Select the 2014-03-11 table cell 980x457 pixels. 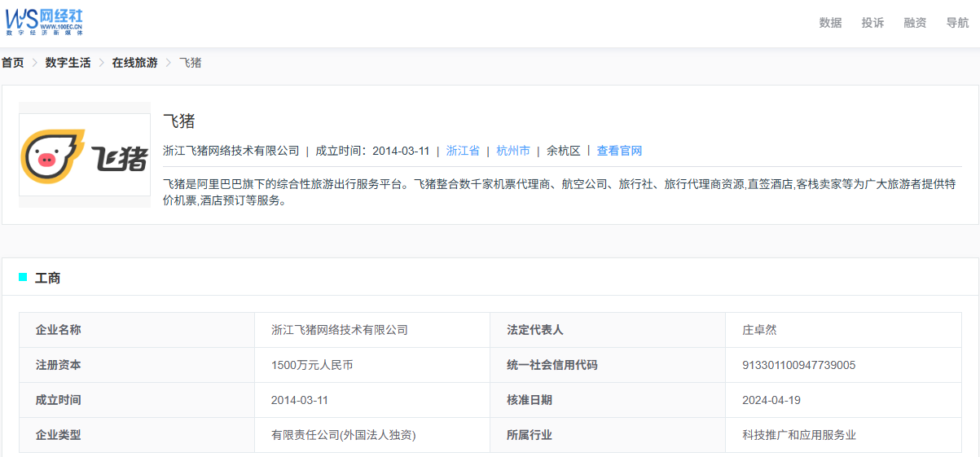click(372, 400)
